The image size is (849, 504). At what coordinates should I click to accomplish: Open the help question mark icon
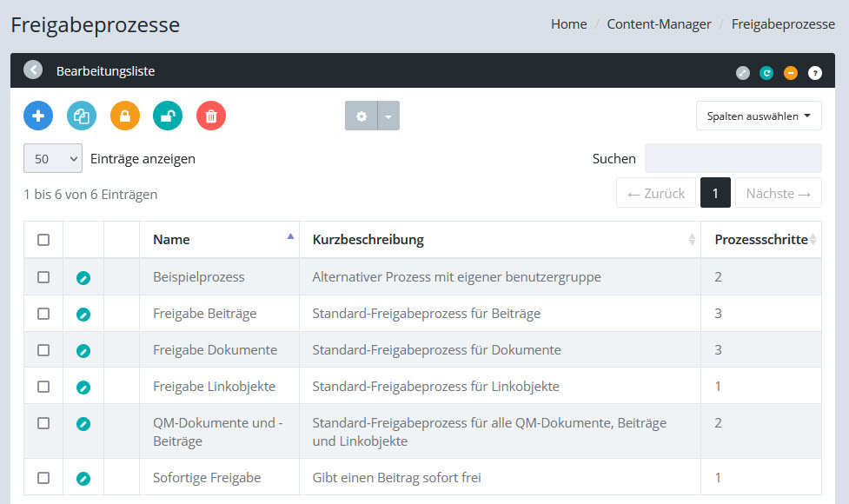(814, 73)
